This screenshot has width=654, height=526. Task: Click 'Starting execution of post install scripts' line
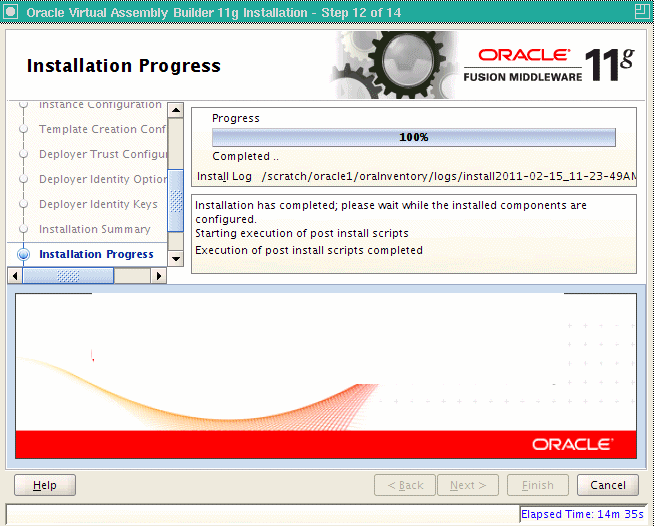click(302, 233)
